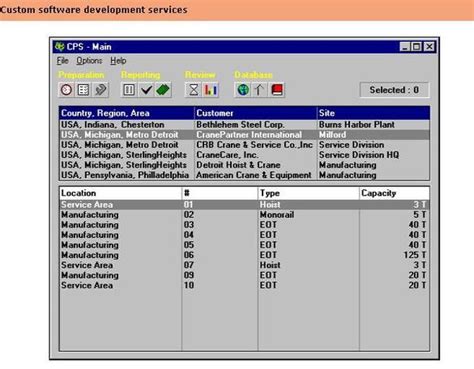
Task: Click the Customer column header
Action: (255, 113)
